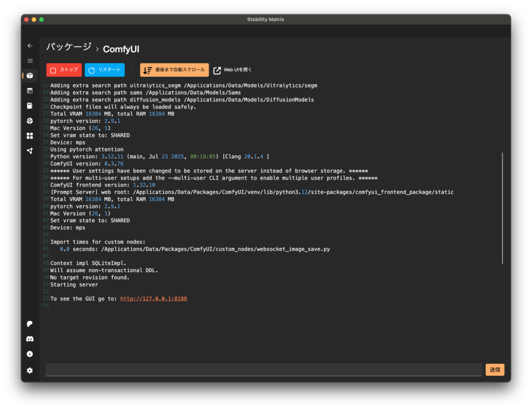Click the パッケージ breadcrumb title
The image size is (532, 410).
pos(69,47)
